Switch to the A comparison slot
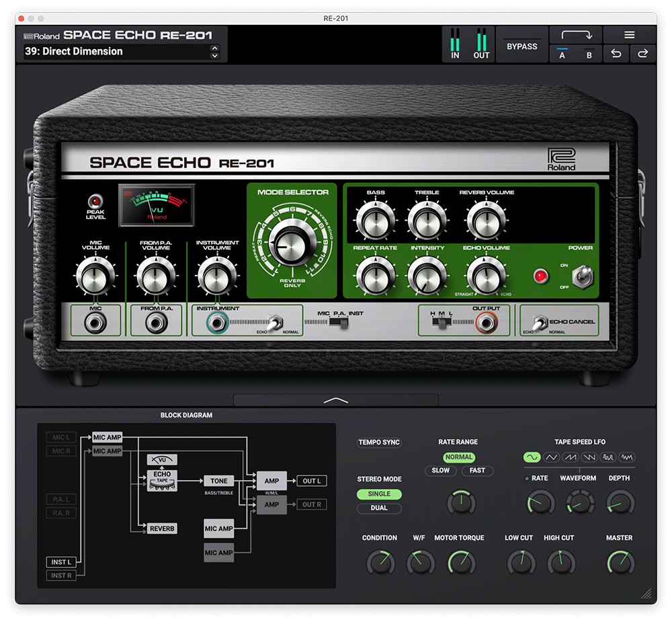The image size is (672, 622). pos(562,55)
